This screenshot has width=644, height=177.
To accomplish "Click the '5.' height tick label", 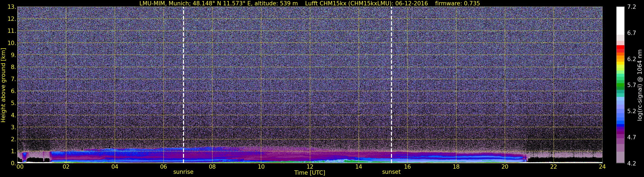I will tap(13, 103).
